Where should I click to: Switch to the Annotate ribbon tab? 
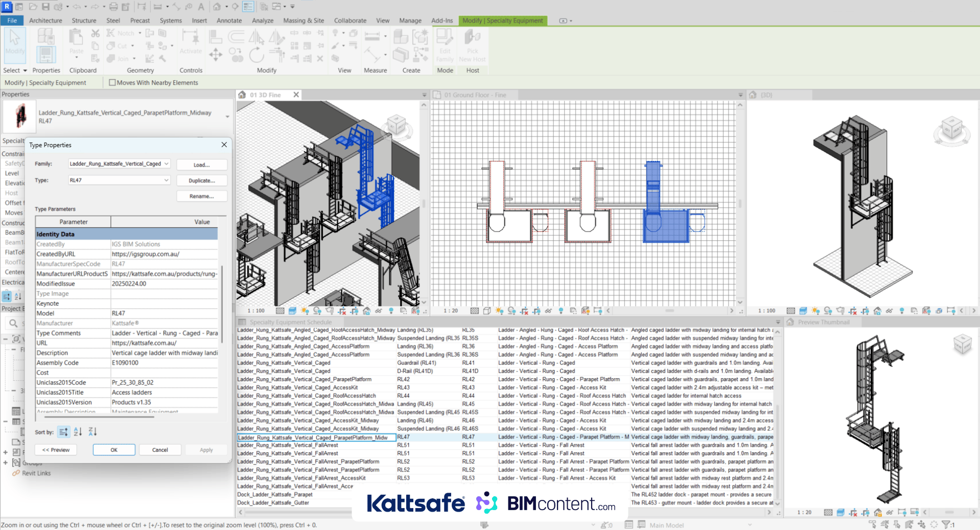[229, 20]
